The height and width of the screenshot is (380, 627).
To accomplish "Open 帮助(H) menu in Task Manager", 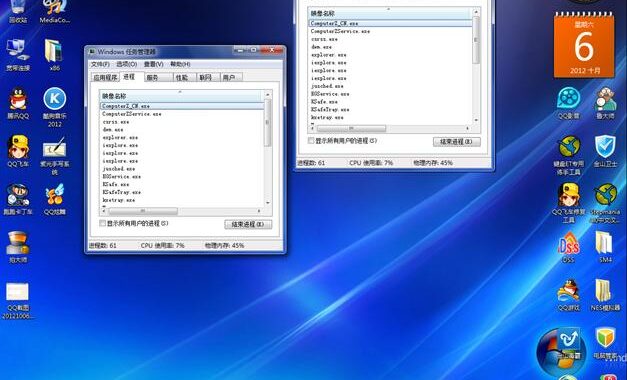I will click(180, 64).
